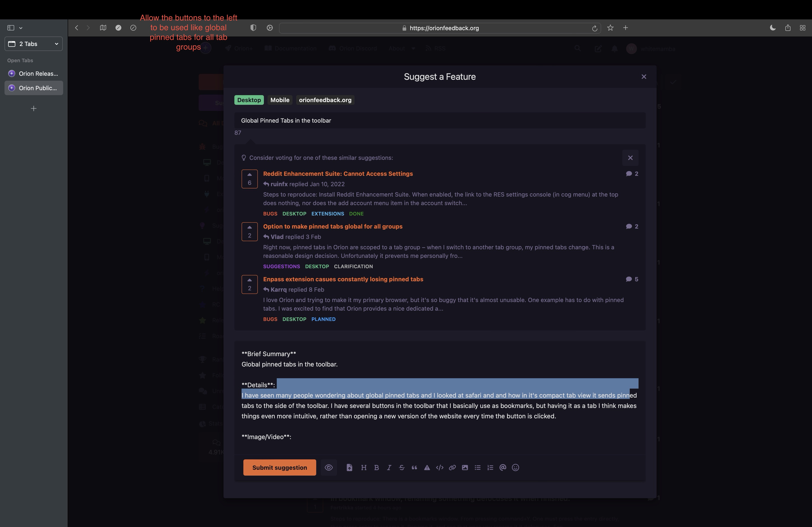Image resolution: width=812 pixels, height=527 pixels.
Task: Bookmark page with the star icon
Action: click(x=610, y=28)
